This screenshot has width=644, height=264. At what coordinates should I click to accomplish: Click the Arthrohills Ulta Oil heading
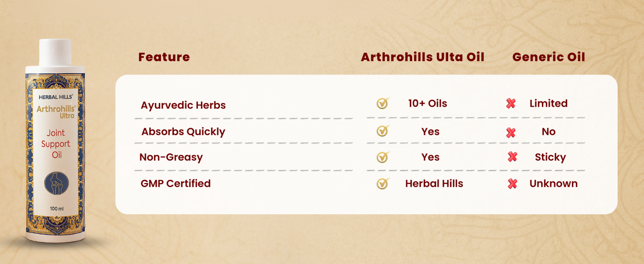(x=422, y=57)
